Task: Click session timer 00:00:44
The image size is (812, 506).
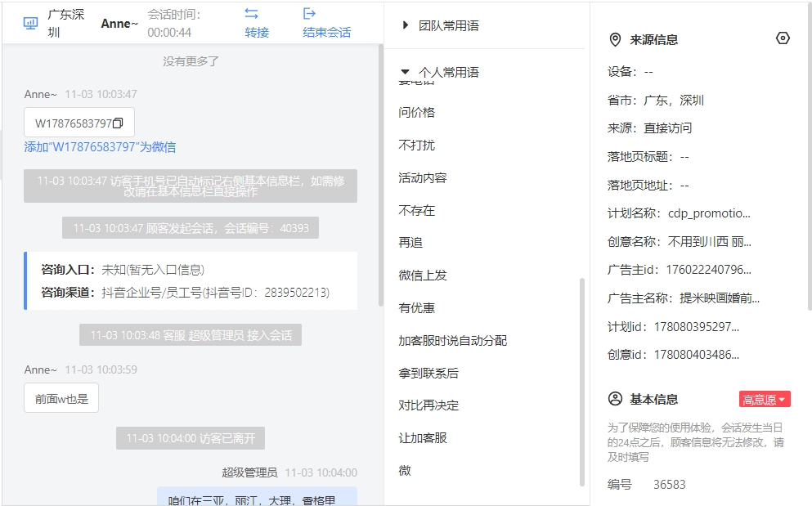Action: (x=169, y=33)
